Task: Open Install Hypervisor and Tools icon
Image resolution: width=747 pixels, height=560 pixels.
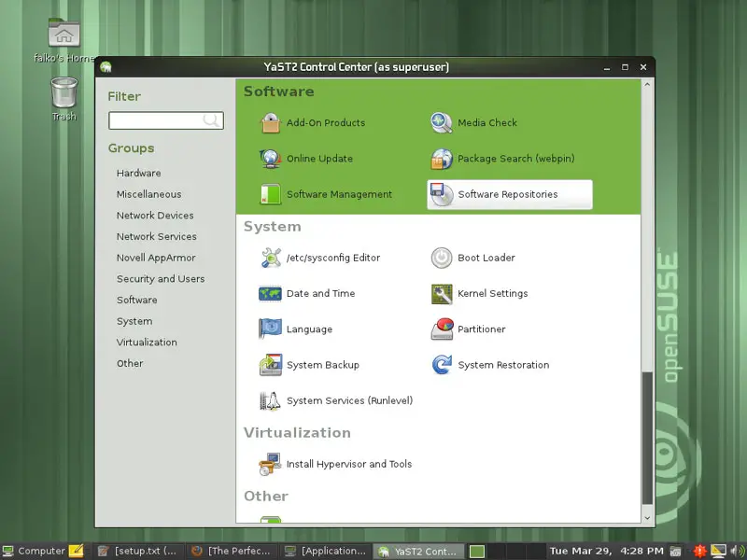Action: [x=271, y=464]
